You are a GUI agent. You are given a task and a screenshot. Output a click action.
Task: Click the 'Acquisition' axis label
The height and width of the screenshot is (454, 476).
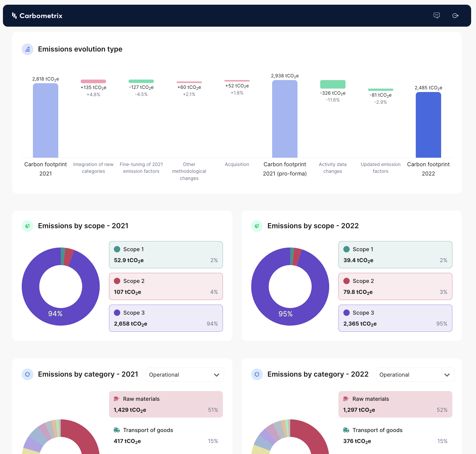click(237, 164)
